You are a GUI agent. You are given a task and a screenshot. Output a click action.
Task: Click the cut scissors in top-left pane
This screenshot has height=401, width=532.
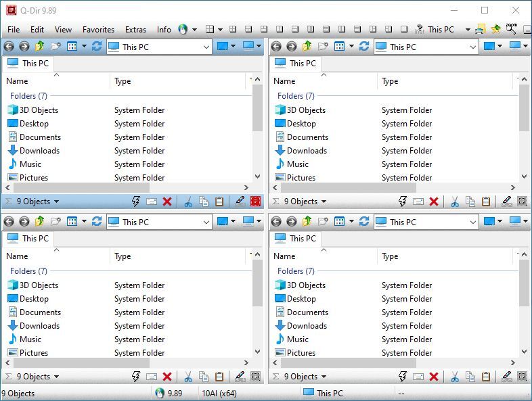pos(188,202)
